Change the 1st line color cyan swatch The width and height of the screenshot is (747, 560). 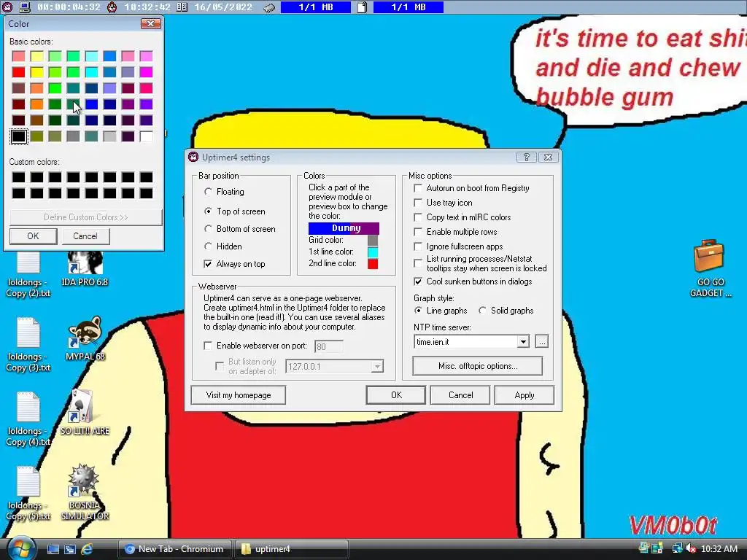pos(373,252)
